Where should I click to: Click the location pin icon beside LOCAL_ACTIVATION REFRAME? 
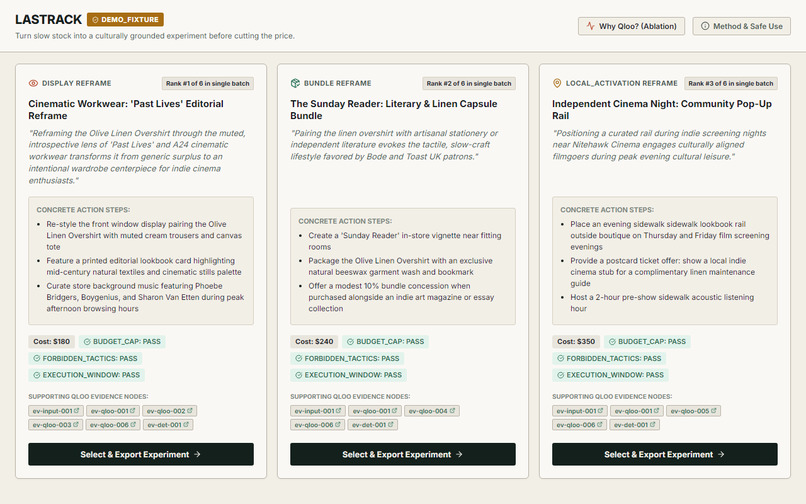tap(557, 83)
